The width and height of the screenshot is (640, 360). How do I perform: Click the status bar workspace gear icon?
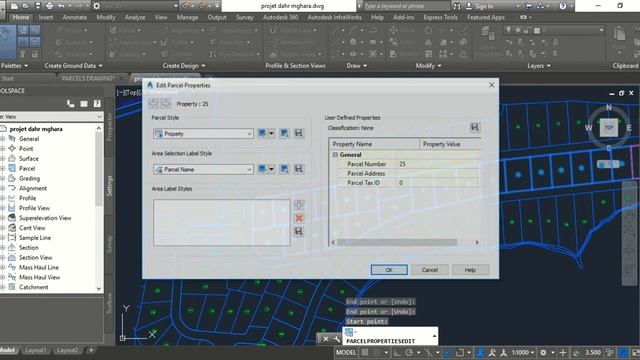click(x=543, y=353)
